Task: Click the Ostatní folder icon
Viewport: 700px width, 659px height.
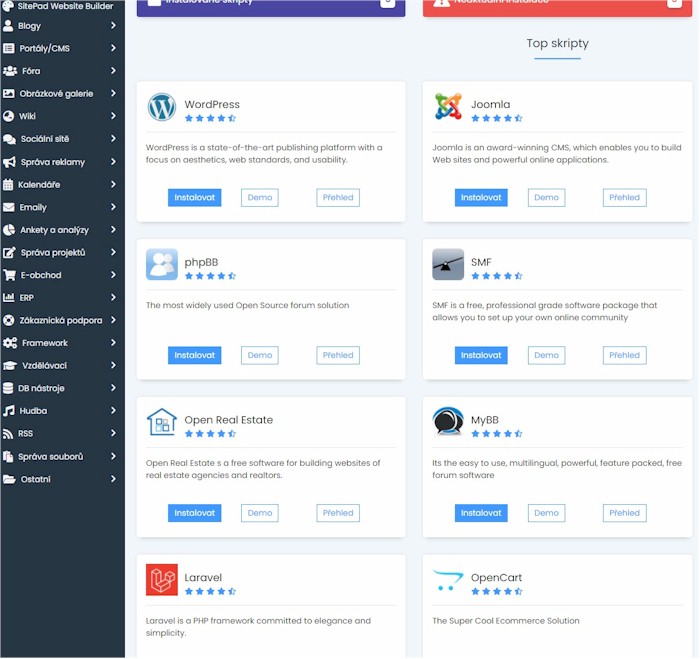Action: (x=9, y=479)
